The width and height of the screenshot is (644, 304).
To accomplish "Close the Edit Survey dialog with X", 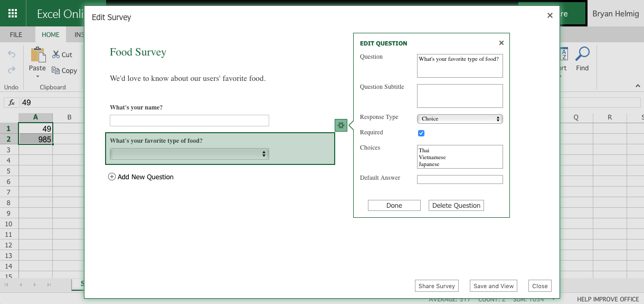I will [x=550, y=15].
